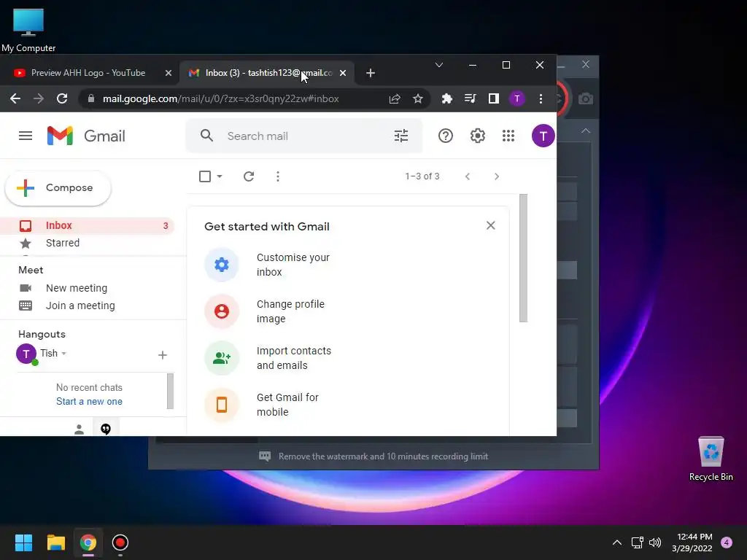Screen dimensions: 747x560
Task: Click Import contacts and emails icon
Action: click(222, 357)
